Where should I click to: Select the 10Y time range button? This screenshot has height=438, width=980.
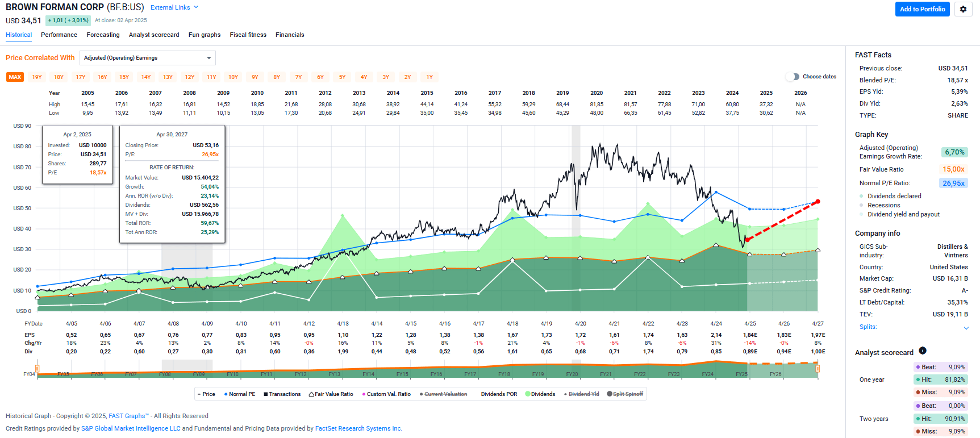[x=233, y=77]
